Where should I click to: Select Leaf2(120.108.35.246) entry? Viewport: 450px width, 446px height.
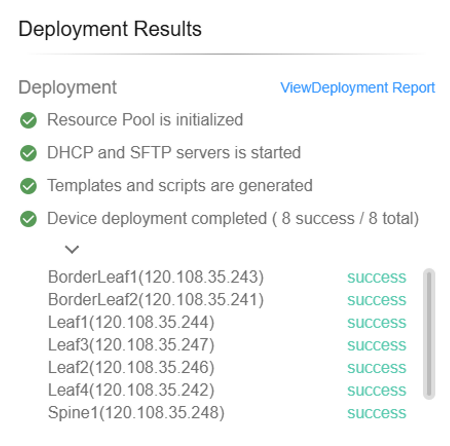coord(131,367)
